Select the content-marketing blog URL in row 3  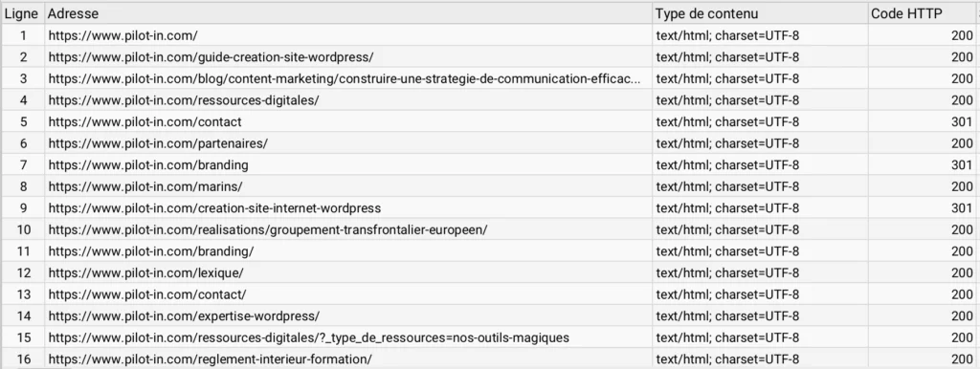click(345, 78)
